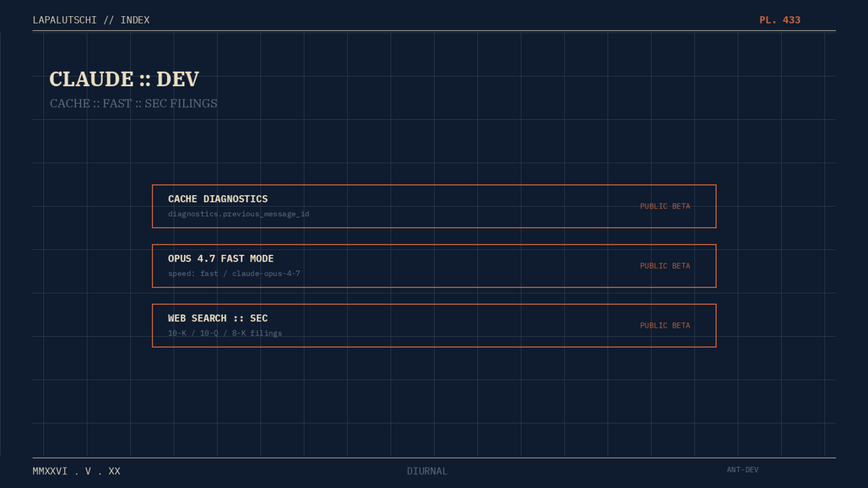Click the MMXXVI . V . XX footer date
Image resolution: width=868 pixels, height=488 pixels.
pyautogui.click(x=77, y=471)
